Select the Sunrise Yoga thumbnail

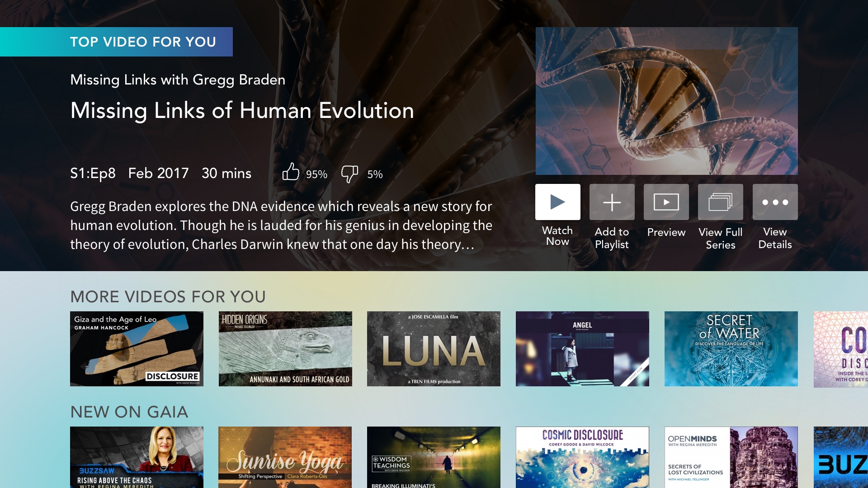285,457
